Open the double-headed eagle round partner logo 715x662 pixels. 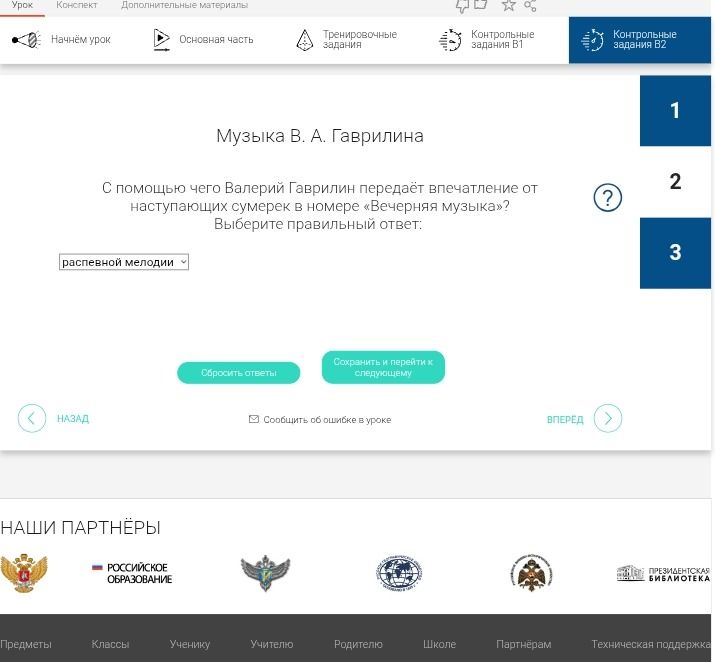(x=531, y=573)
